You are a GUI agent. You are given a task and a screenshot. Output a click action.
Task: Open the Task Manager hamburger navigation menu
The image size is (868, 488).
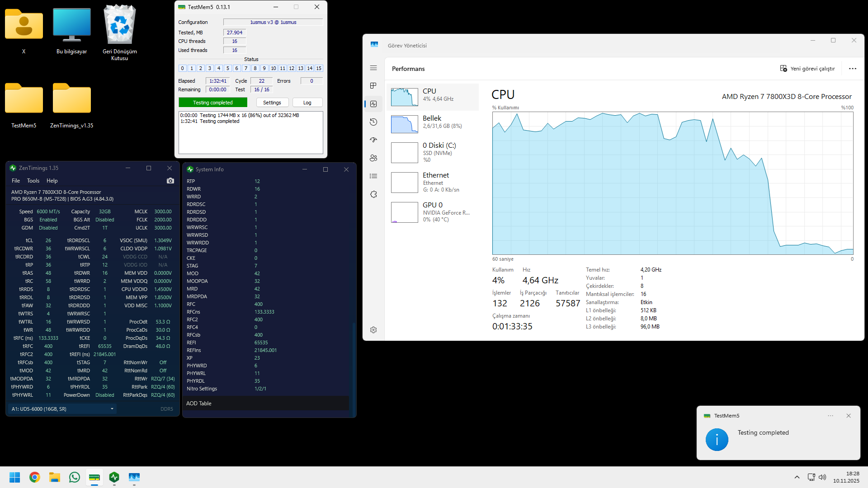click(373, 68)
